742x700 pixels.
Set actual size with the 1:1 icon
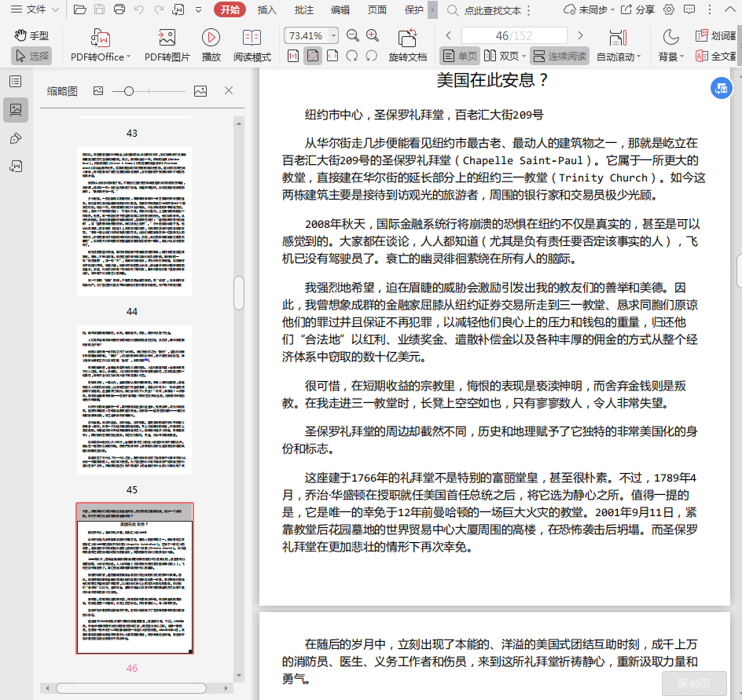click(293, 57)
